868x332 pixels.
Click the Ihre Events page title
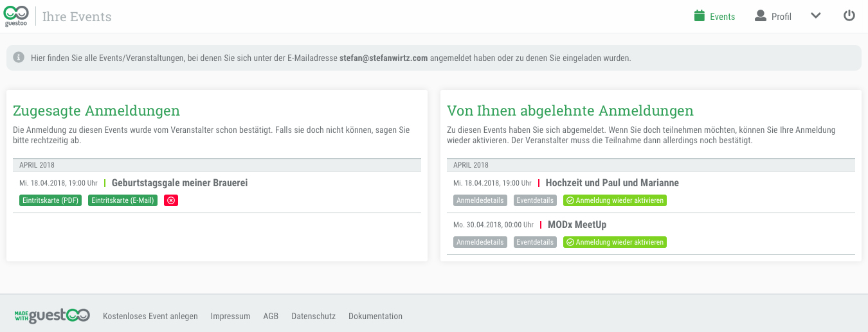77,17
